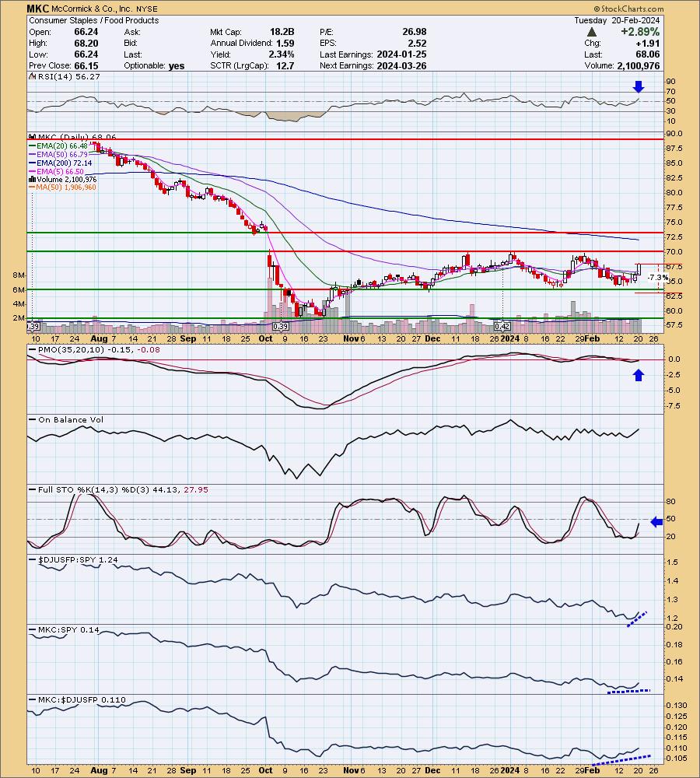Click the green up-triangle change indicator
Viewport: 700px width, 778px height.
(x=591, y=32)
